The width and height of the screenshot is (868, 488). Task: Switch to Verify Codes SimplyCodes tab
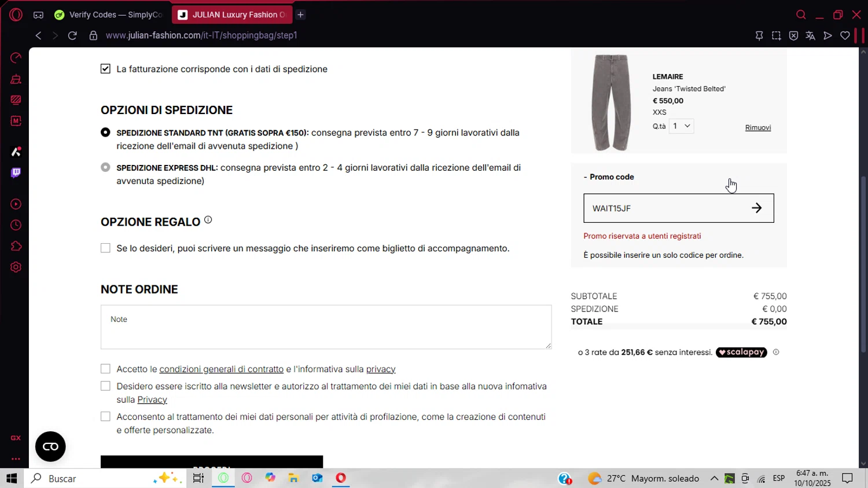[108, 15]
